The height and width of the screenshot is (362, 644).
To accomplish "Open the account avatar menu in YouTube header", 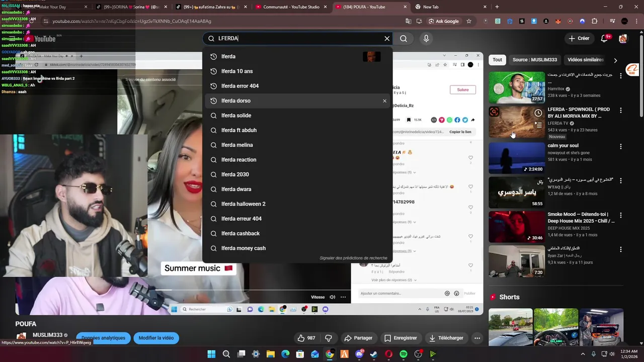I will [623, 38].
